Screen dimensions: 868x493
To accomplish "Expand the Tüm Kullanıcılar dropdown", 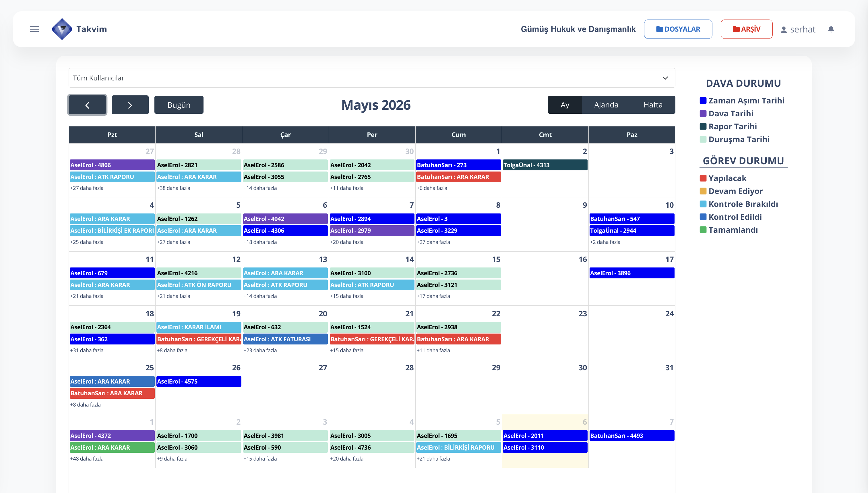I will [x=372, y=78].
